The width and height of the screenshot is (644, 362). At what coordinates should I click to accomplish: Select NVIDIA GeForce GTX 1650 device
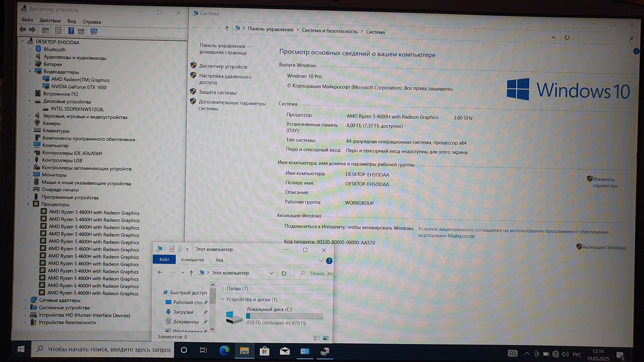[79, 87]
